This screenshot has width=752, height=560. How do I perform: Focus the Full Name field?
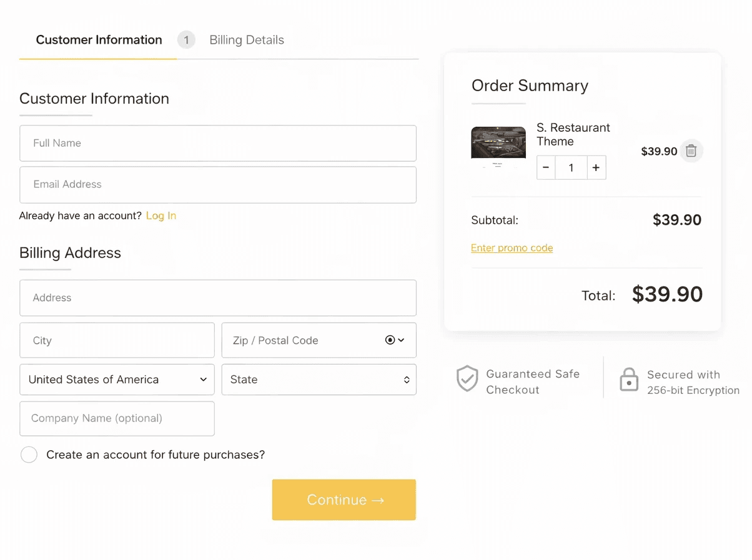pyautogui.click(x=218, y=143)
